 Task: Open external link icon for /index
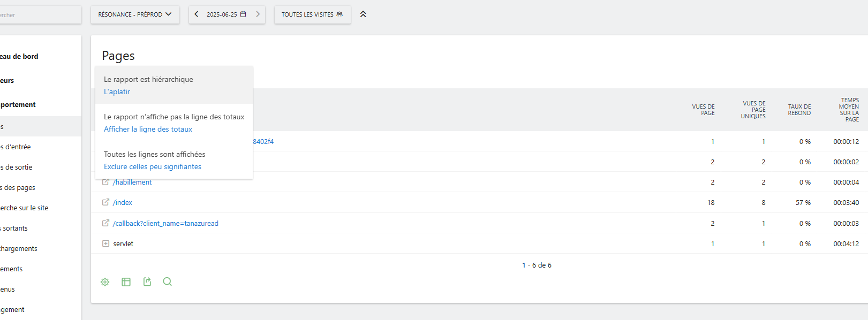click(105, 202)
